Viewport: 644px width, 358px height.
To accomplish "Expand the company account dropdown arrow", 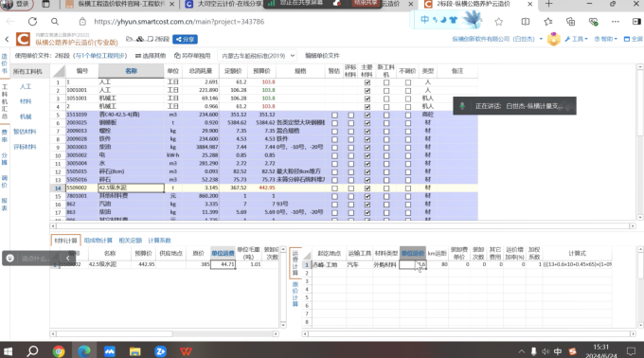I will click(541, 39).
